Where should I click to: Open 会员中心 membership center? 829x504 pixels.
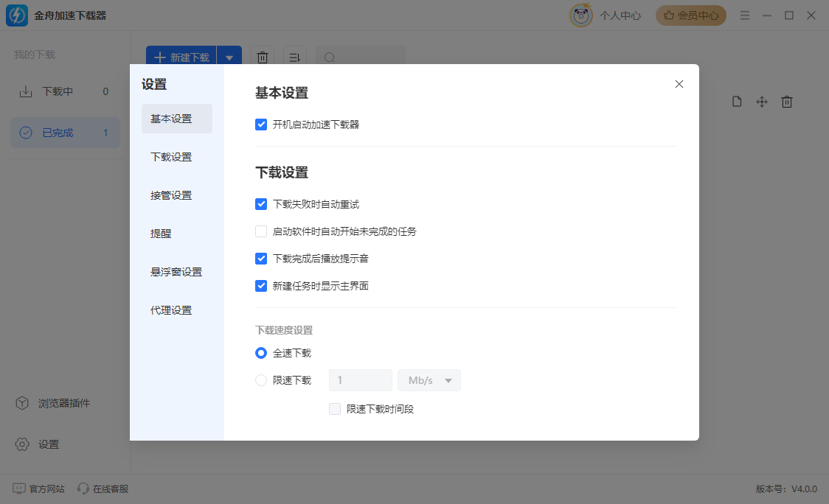click(x=691, y=15)
